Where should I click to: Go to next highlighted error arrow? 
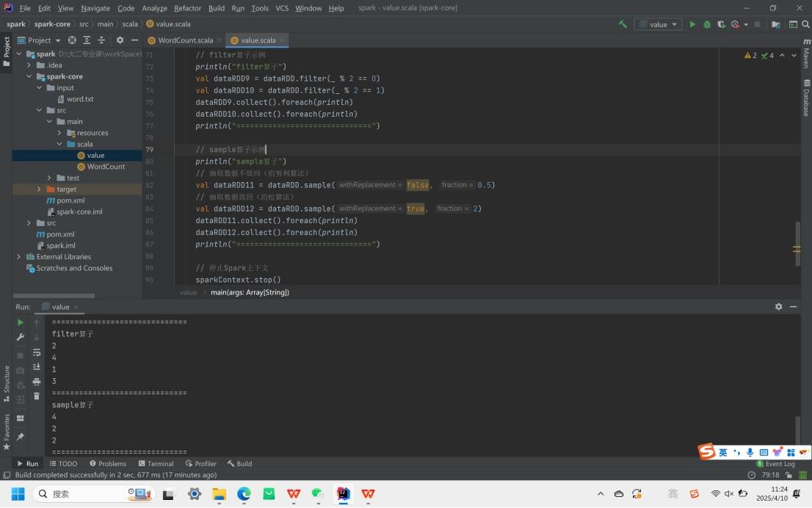(794, 55)
